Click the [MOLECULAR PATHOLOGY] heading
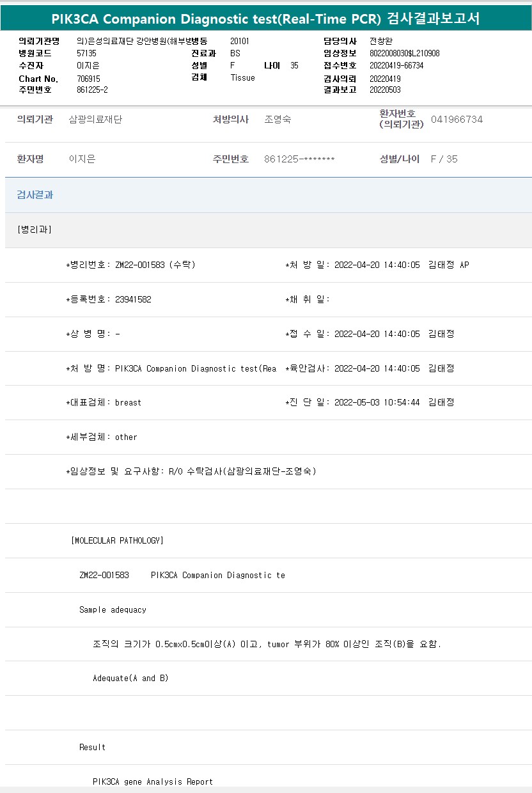 pos(118,540)
